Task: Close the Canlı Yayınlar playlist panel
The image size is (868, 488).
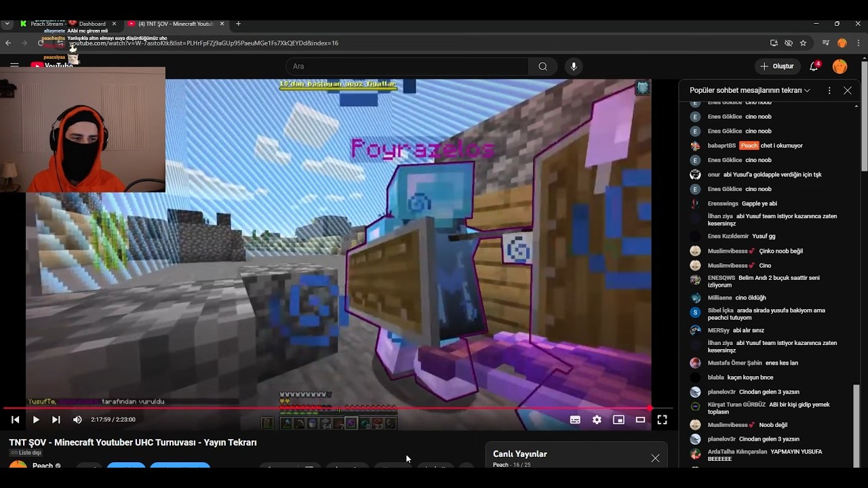Action: point(655,458)
